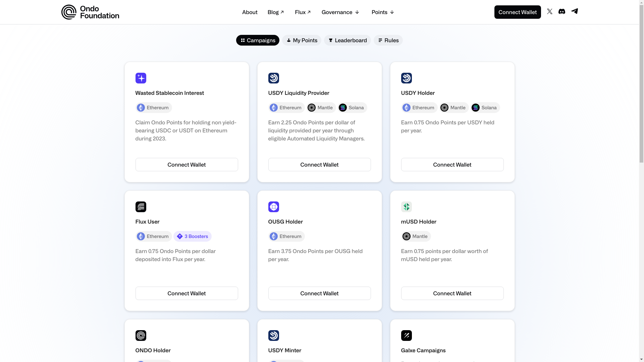Connect Wallet on USDY Liquidity Provider card
This screenshot has width=644, height=362.
320,165
